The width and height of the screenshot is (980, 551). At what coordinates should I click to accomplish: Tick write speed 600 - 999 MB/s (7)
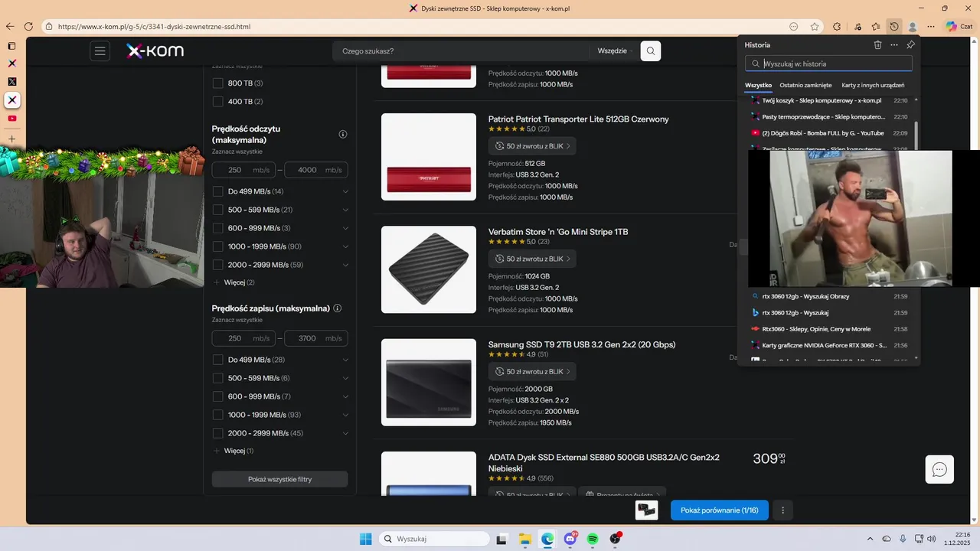point(218,396)
